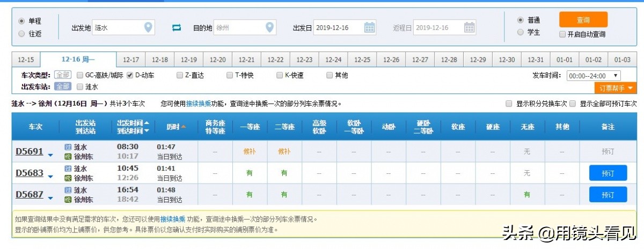Viewport: 644px width, 249px height.
Task: Click the orange 查询 search button
Action: (x=583, y=20)
